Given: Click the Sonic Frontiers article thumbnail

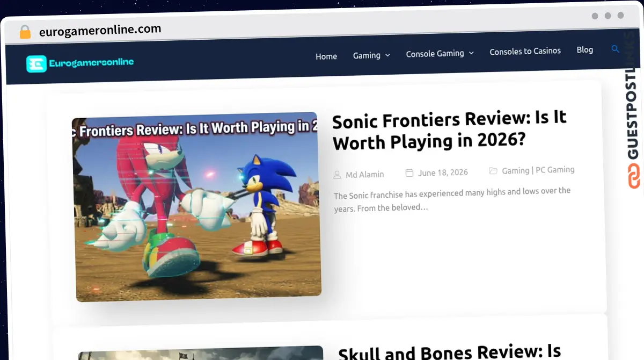Looking at the screenshot, I should [x=196, y=206].
